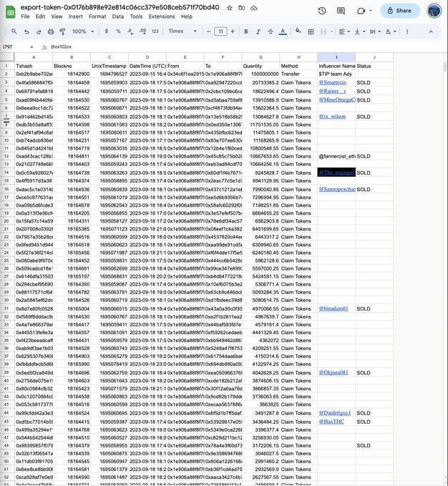
Task: Select the Txhash header cell
Action: tap(34, 66)
